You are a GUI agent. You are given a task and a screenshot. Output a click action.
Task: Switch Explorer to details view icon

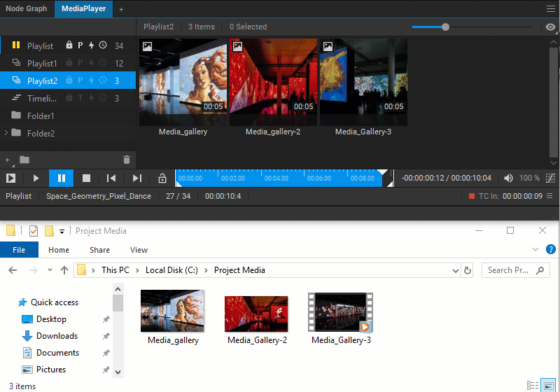pyautogui.click(x=533, y=385)
